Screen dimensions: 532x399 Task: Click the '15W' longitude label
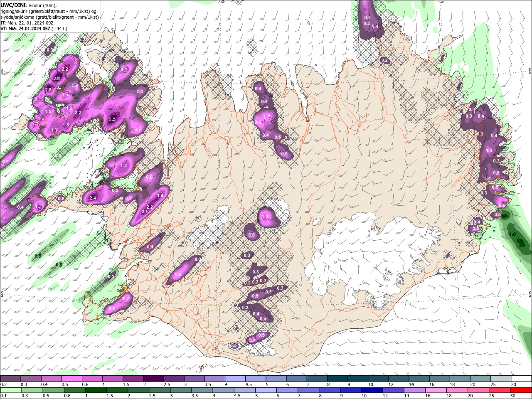pos(440,2)
